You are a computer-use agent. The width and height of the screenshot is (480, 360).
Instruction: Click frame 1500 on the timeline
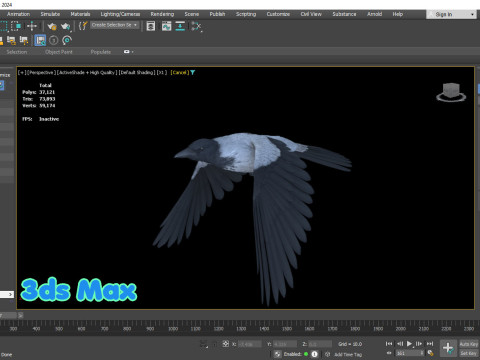coord(287,329)
